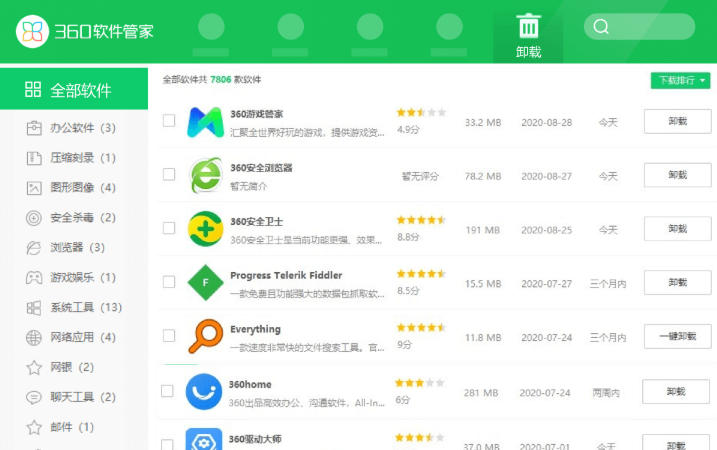717x450 pixels.
Task: Focus the top search field
Action: pos(639,27)
